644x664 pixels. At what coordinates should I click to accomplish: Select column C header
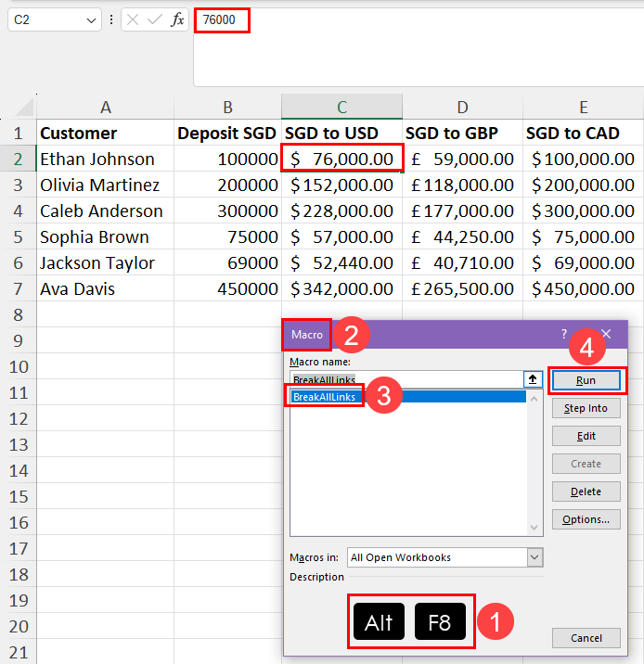(341, 108)
